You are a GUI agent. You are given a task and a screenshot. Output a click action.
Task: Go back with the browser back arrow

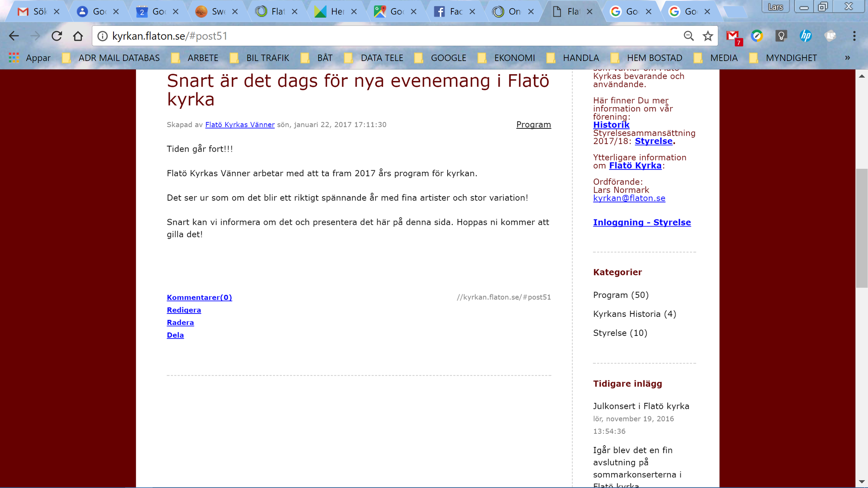14,36
